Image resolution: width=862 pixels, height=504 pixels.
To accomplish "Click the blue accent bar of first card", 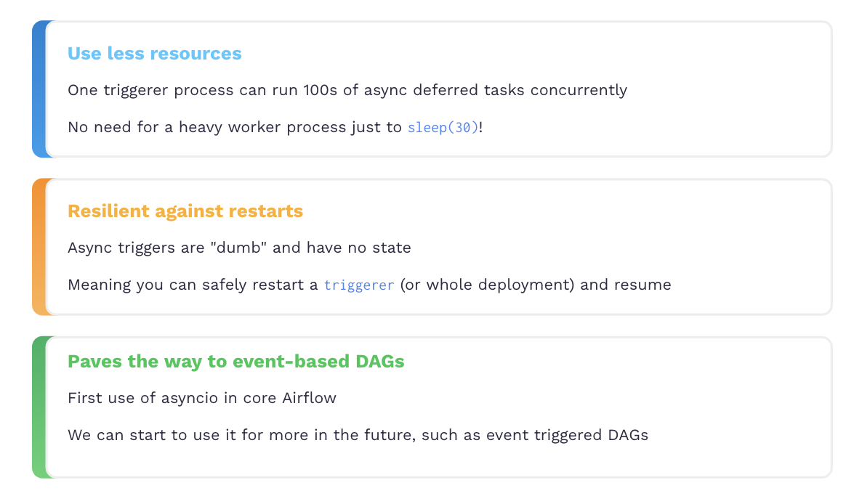I will coord(39,89).
